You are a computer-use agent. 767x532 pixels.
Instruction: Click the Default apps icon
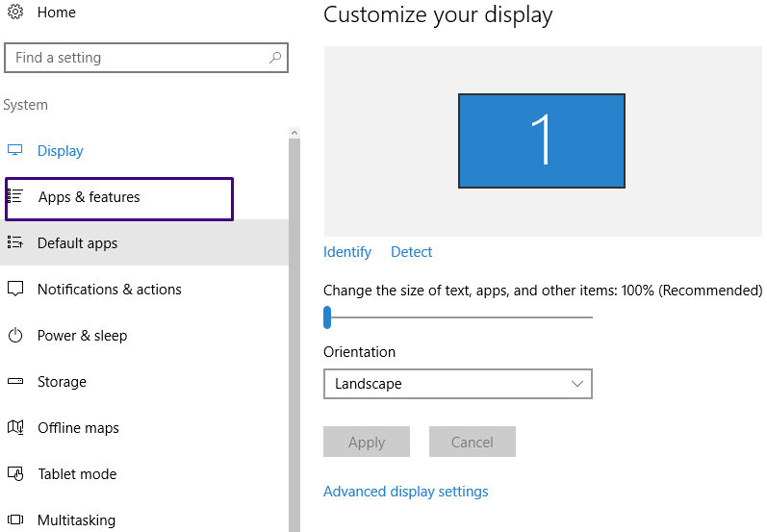tap(15, 243)
